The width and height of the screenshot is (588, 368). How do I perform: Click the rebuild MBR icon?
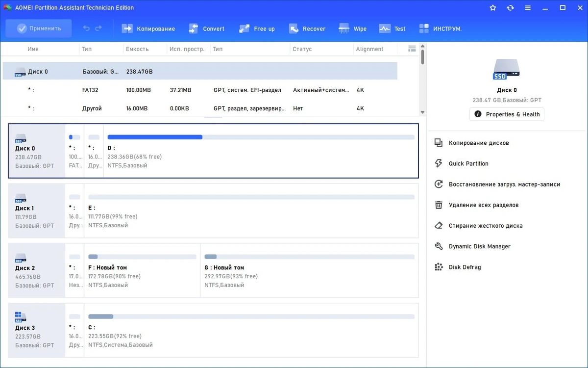(439, 184)
